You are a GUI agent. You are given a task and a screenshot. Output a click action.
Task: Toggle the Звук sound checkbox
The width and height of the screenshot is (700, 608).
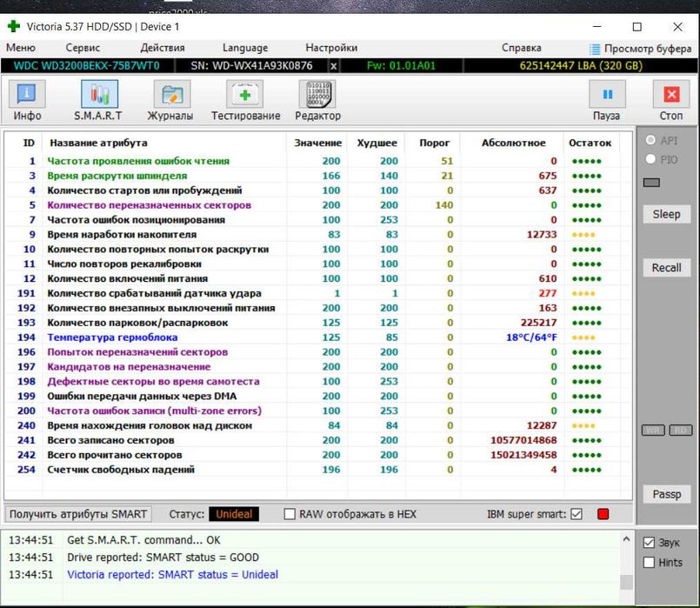[x=649, y=543]
